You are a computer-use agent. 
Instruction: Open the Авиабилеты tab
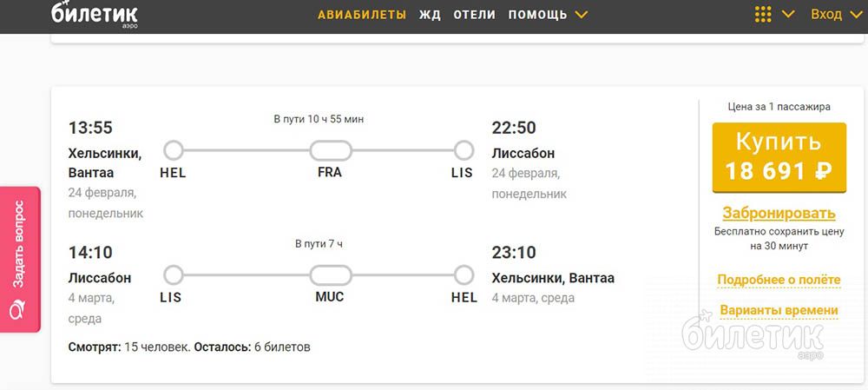tap(362, 15)
